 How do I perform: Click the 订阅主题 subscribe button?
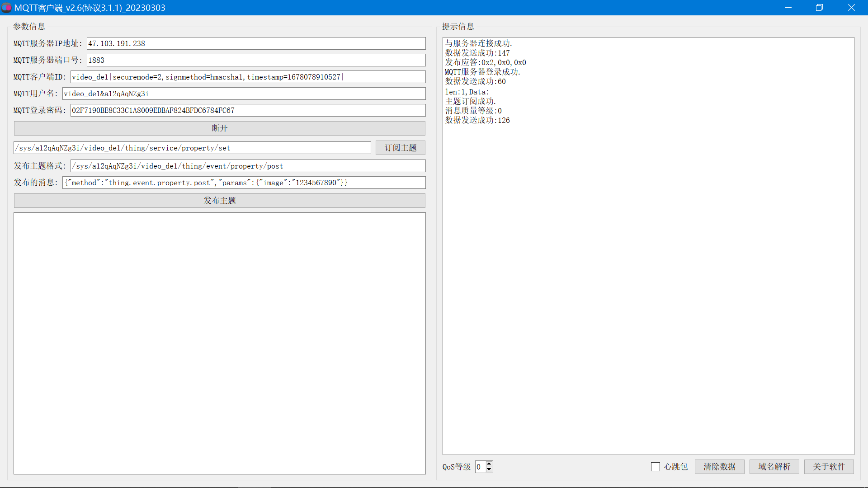[401, 148]
